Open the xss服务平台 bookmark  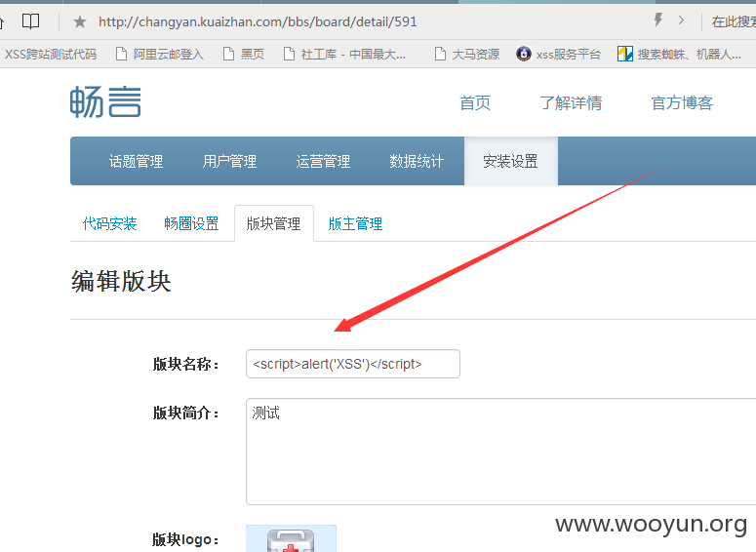click(558, 54)
